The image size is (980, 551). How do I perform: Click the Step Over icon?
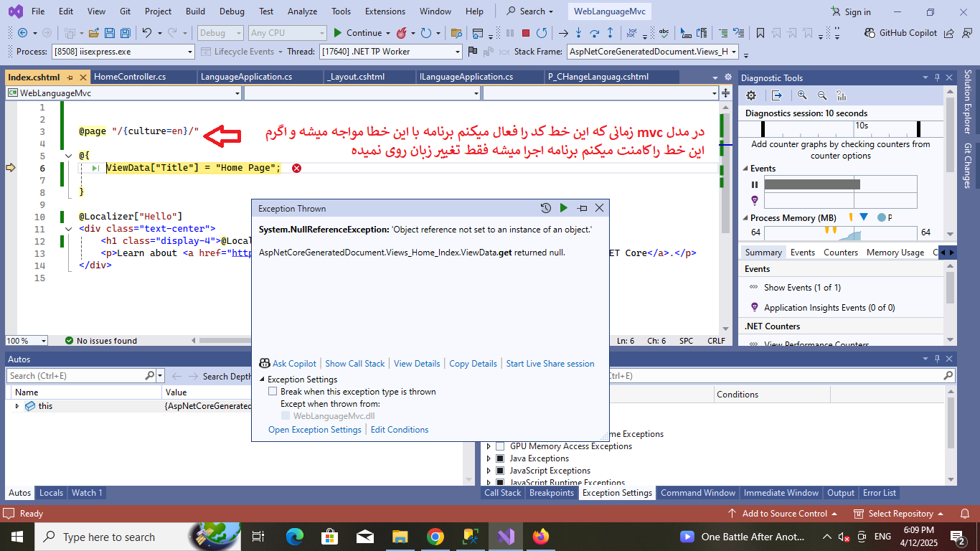(x=594, y=33)
